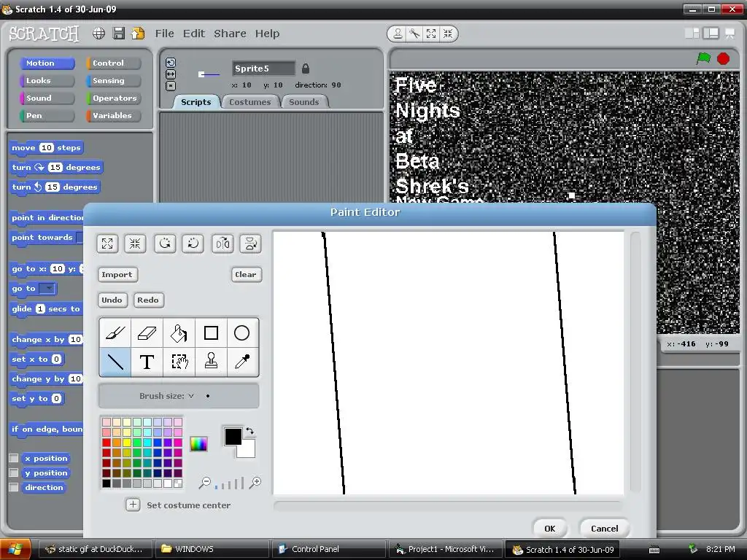Click Redo in Paint Editor

coord(148,300)
